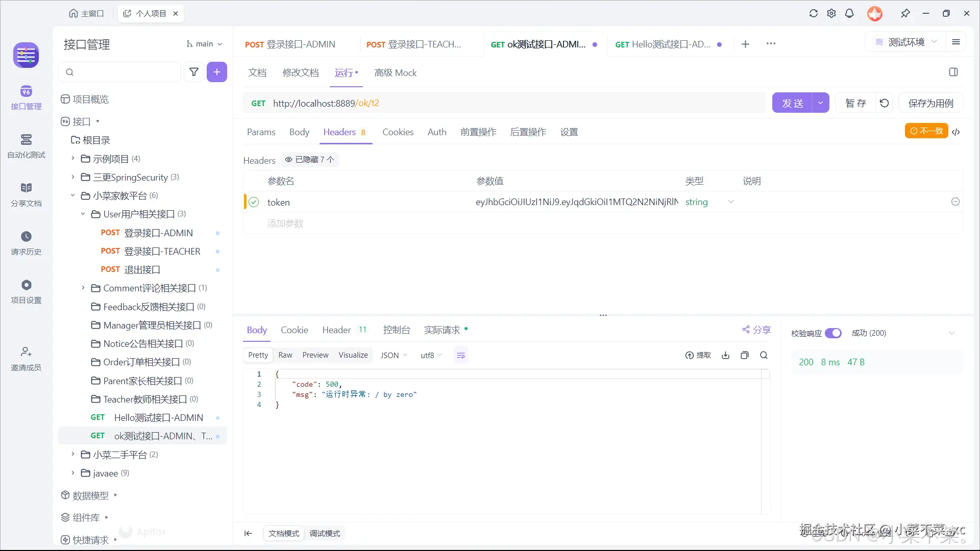Viewport: 980px width, 551px height.
Task: Copy response body with copy icon
Action: [x=745, y=355]
